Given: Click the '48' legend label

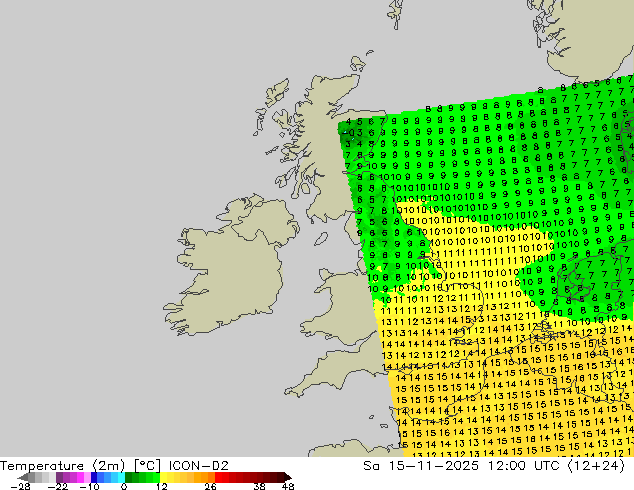Looking at the screenshot, I should [x=288, y=486].
